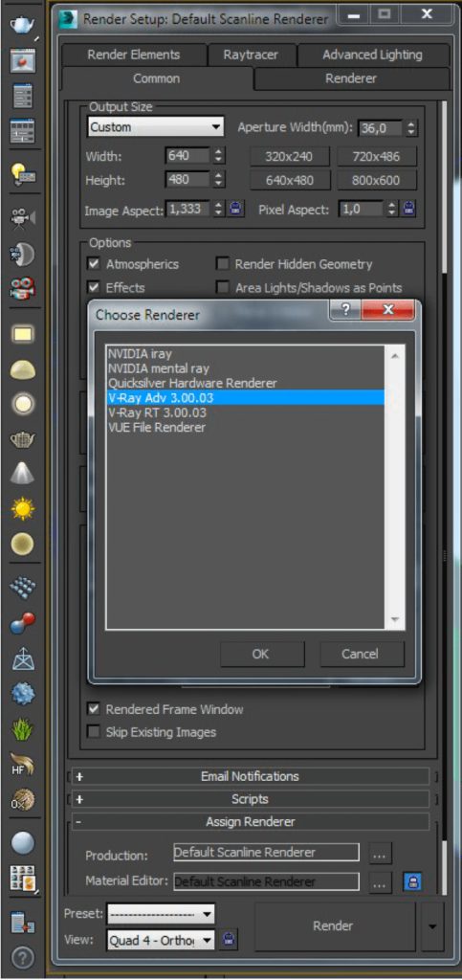Click the 320x240 preset button
Screen dimensions: 462x980
coord(289,156)
